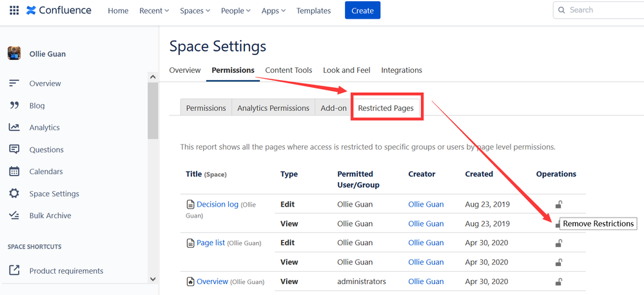Click the Confluence logo
Image resolution: width=644 pixels, height=295 pixels.
pyautogui.click(x=59, y=10)
